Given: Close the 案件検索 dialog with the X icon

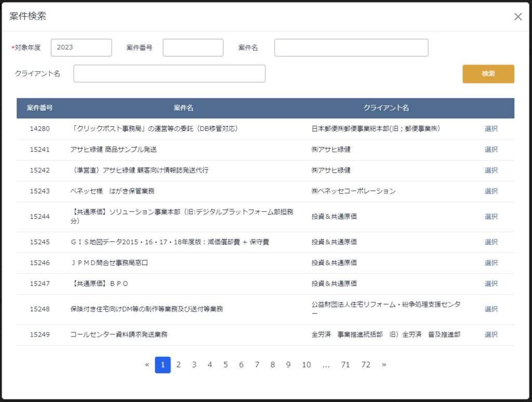Looking at the screenshot, I should pos(518,17).
